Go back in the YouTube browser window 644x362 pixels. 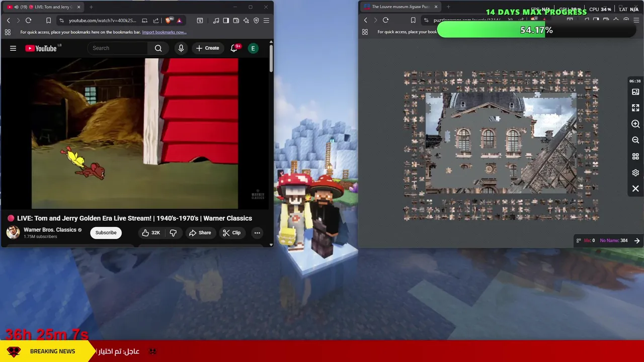coord(8,20)
